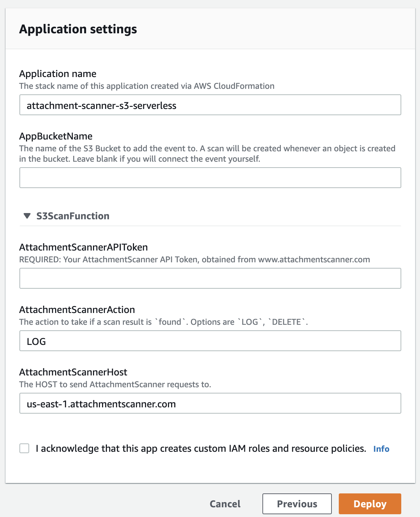Click the Application name field label
This screenshot has width=420, height=517.
(x=58, y=74)
